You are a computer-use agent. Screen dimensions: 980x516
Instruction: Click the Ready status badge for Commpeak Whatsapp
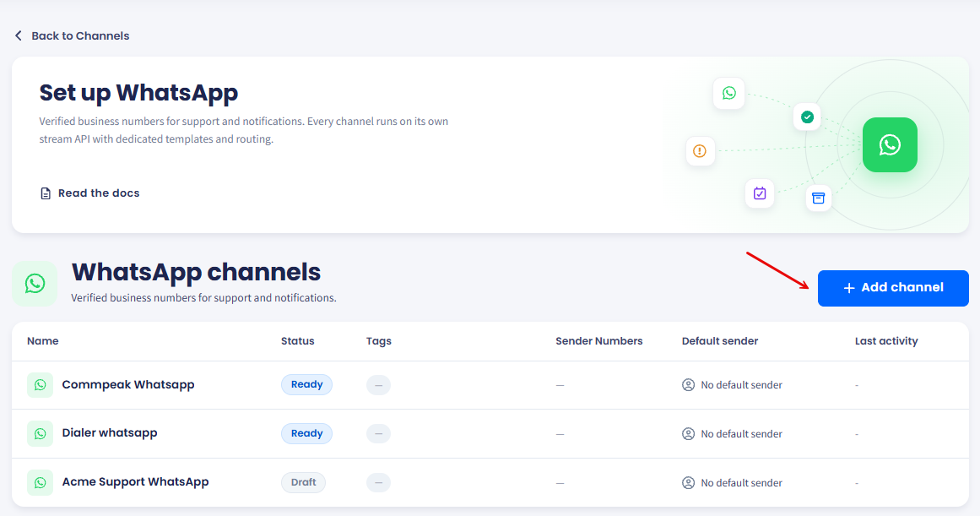[x=307, y=384]
